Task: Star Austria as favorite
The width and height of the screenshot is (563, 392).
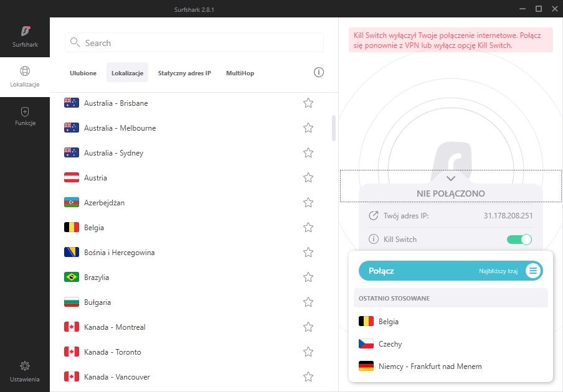Action: (308, 178)
